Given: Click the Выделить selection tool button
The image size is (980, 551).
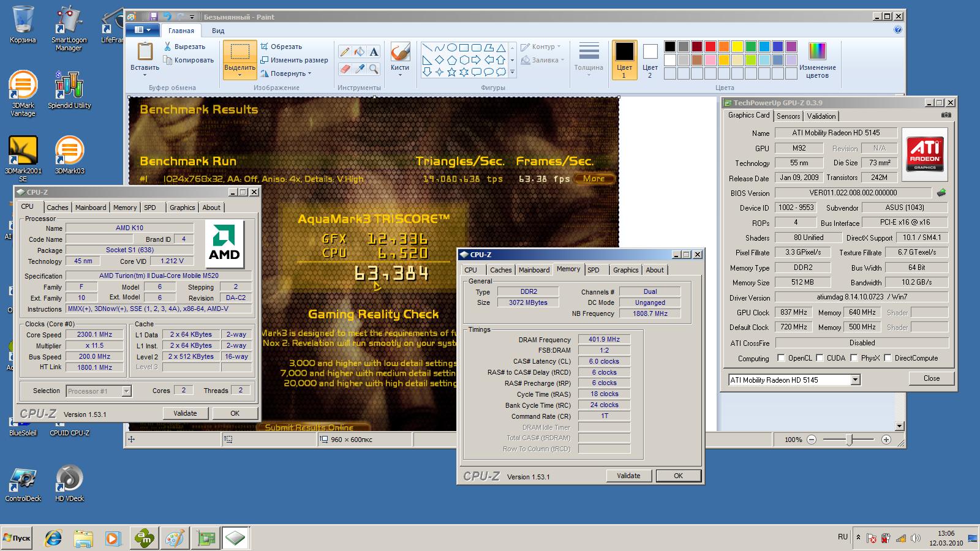Looking at the screenshot, I should [x=239, y=60].
